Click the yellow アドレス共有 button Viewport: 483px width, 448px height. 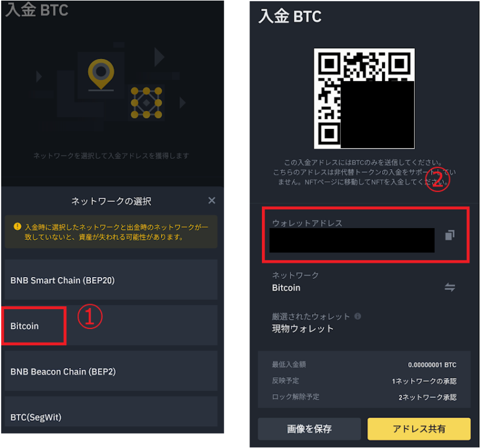(x=419, y=429)
